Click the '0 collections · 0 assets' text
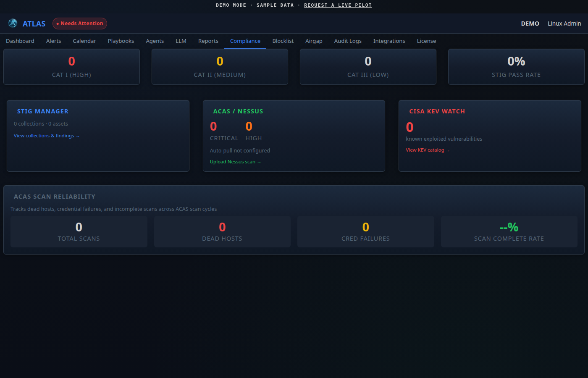This screenshot has height=378, width=588. [x=41, y=124]
